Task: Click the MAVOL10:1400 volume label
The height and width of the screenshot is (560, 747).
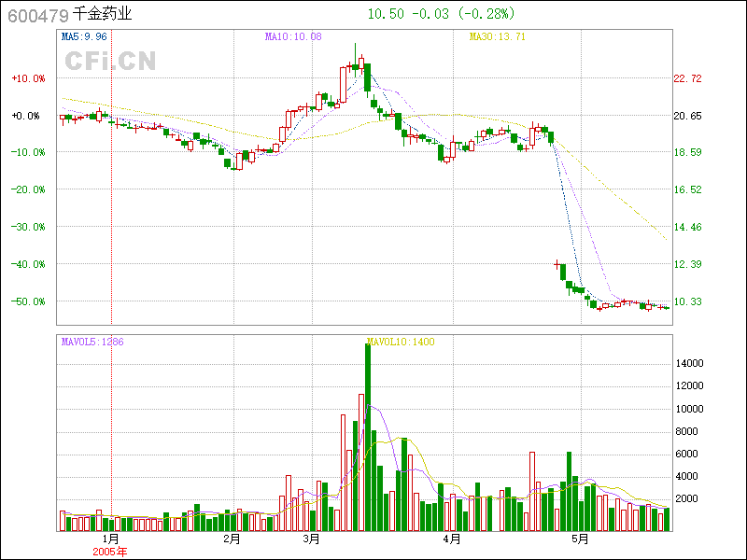Action: tap(401, 342)
